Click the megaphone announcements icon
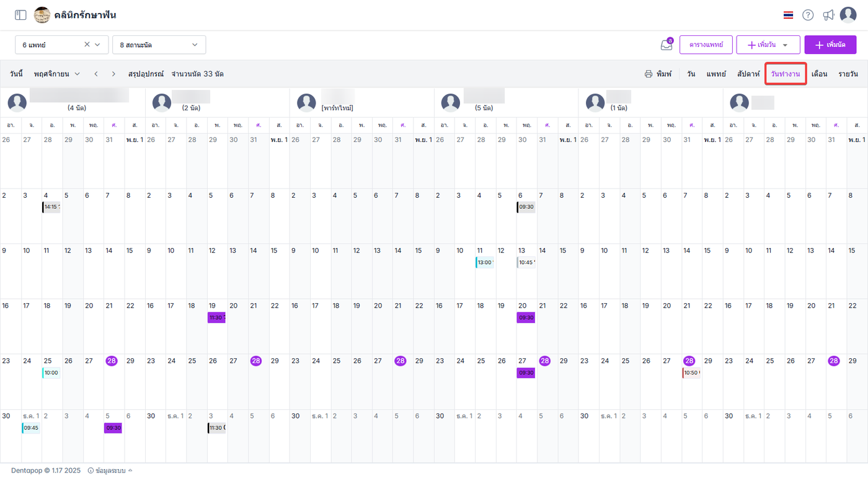Screen dimensions: 868x478 coord(828,15)
